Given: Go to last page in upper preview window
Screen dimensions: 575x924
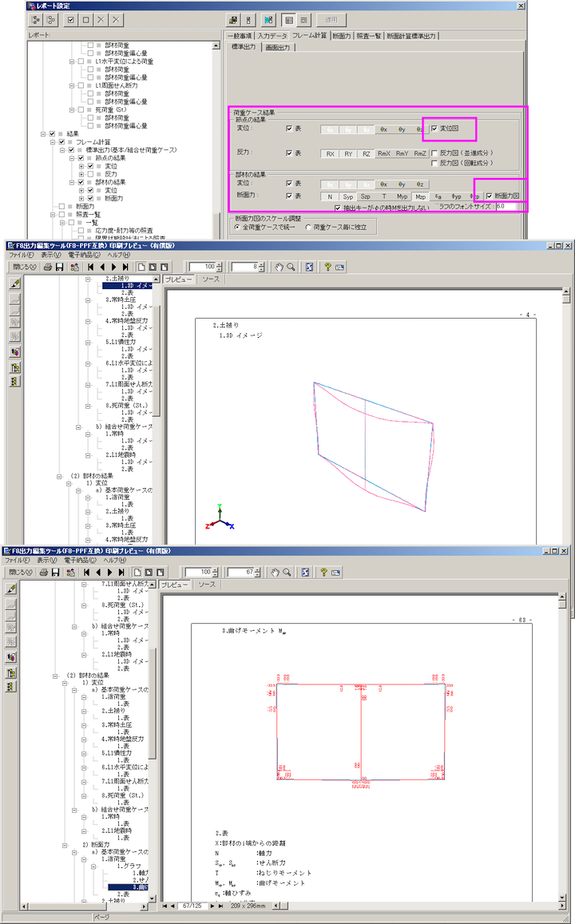Looking at the screenshot, I should click(x=125, y=267).
